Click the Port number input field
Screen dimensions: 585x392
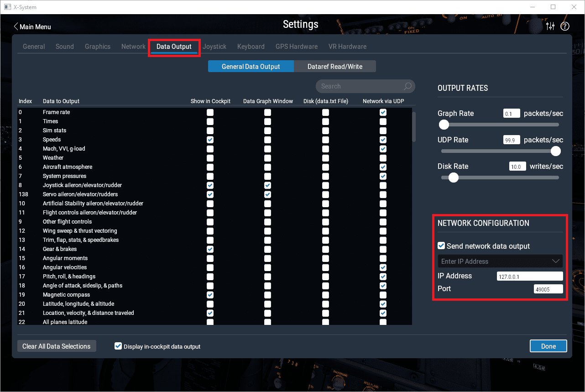(x=548, y=289)
